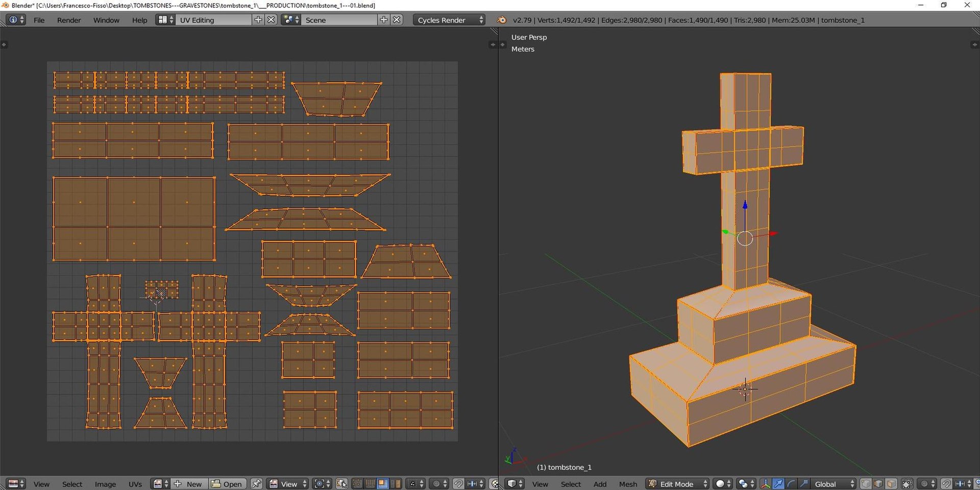Open the Add menu in 3D viewport

[x=600, y=484]
